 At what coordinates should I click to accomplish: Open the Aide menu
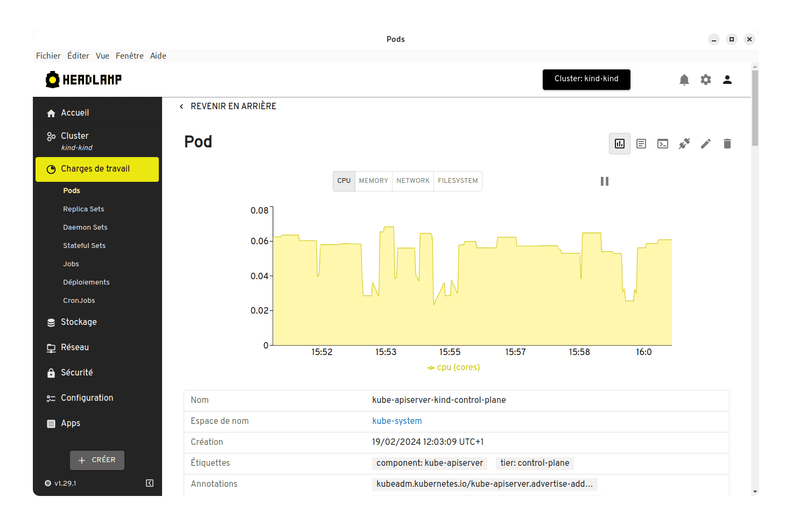[158, 56]
